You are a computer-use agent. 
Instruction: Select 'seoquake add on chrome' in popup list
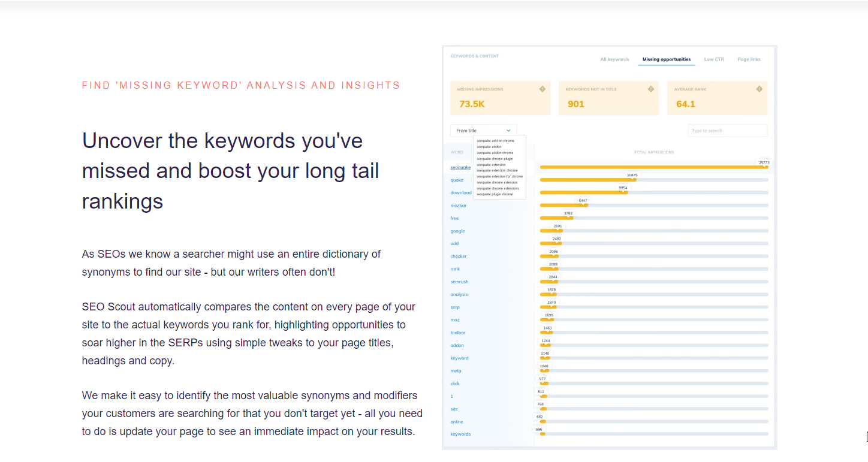tap(496, 140)
